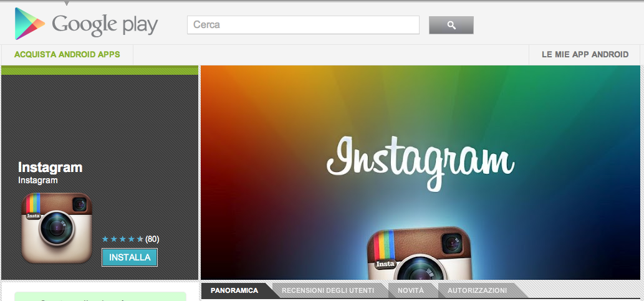Viewport: 644px width, 301px height.
Task: Open the (80) ratings count
Action: [x=152, y=239]
